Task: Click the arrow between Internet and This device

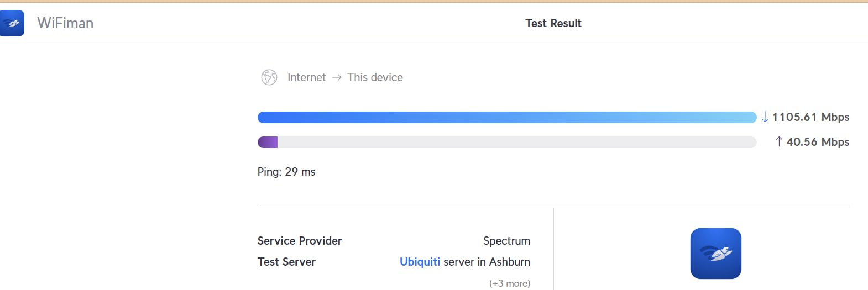Action: (x=337, y=77)
